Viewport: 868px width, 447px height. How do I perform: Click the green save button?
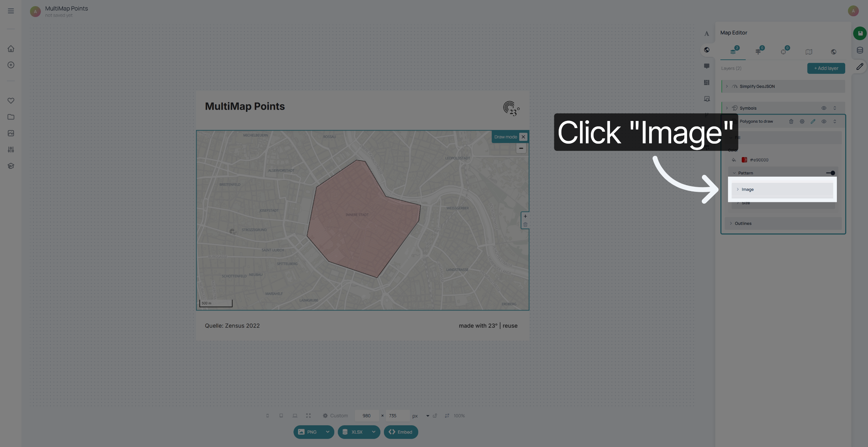tap(860, 33)
